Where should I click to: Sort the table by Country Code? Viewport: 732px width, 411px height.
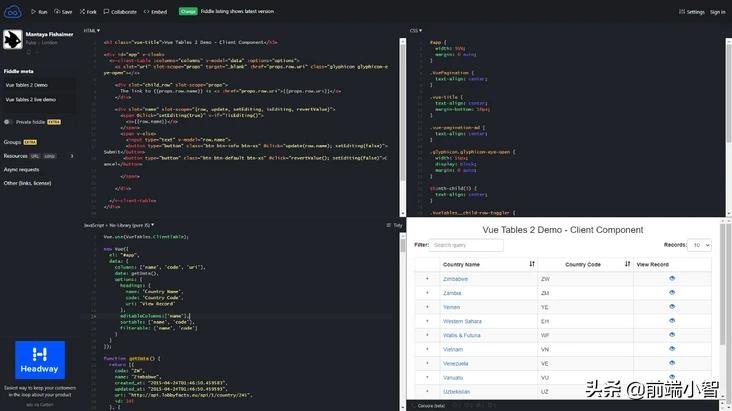coord(628,264)
